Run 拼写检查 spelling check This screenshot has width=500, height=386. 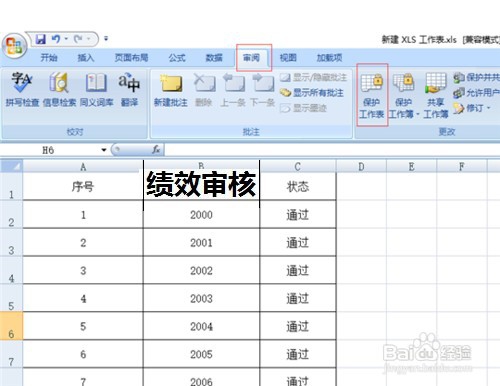pyautogui.click(x=22, y=89)
